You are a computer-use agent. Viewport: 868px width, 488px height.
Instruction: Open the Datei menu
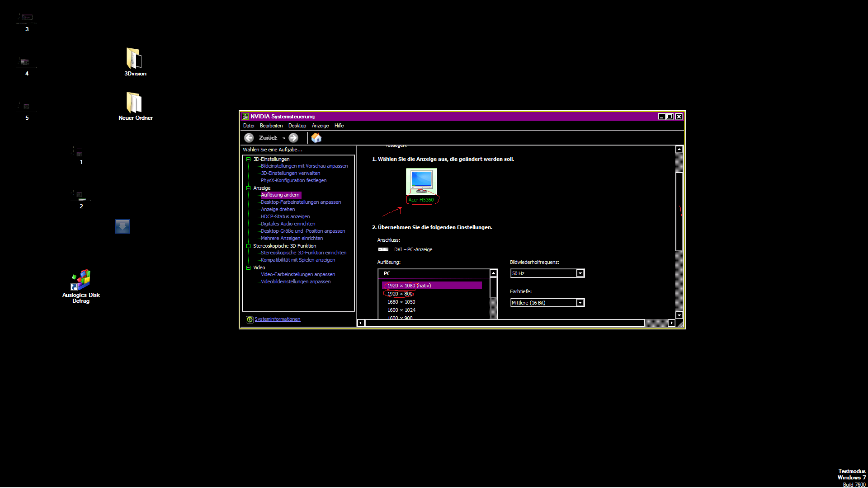point(249,126)
